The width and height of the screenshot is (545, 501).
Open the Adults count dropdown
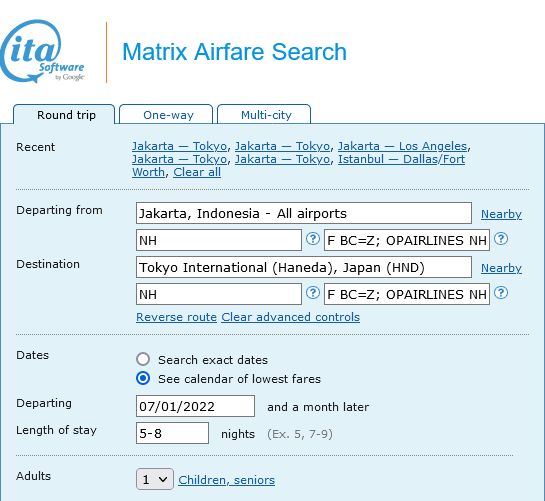(155, 479)
